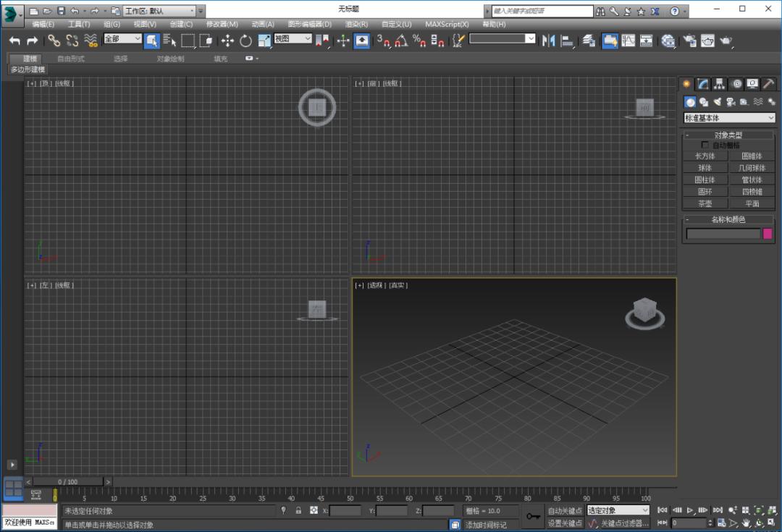
Task: Select the Shapes creation sub-icon
Action: point(704,101)
